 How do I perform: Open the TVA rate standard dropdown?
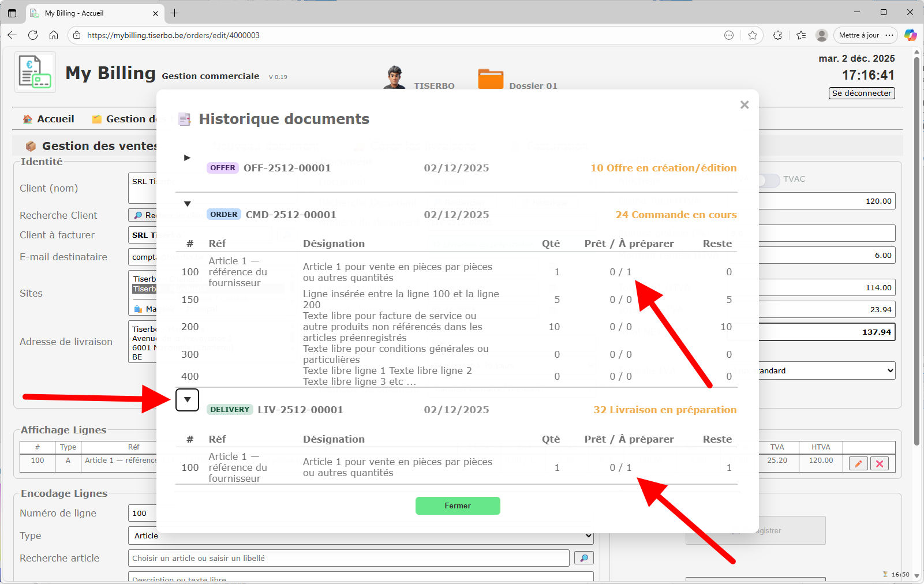click(x=826, y=370)
